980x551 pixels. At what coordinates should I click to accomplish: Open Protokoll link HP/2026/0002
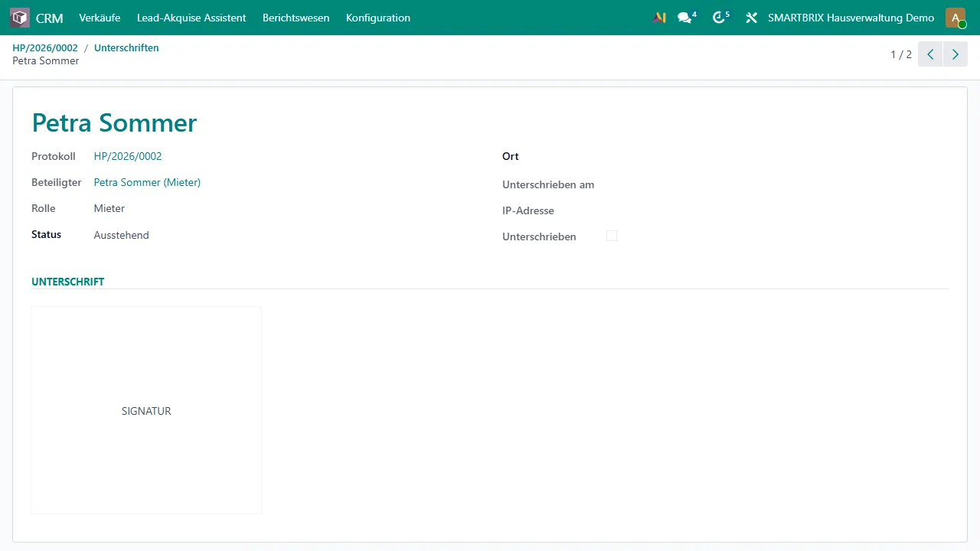click(x=128, y=156)
